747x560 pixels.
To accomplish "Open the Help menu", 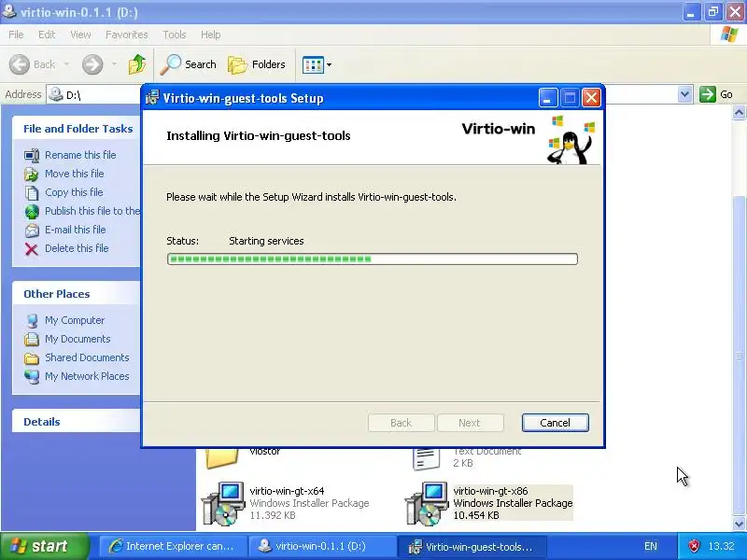I will [x=211, y=35].
